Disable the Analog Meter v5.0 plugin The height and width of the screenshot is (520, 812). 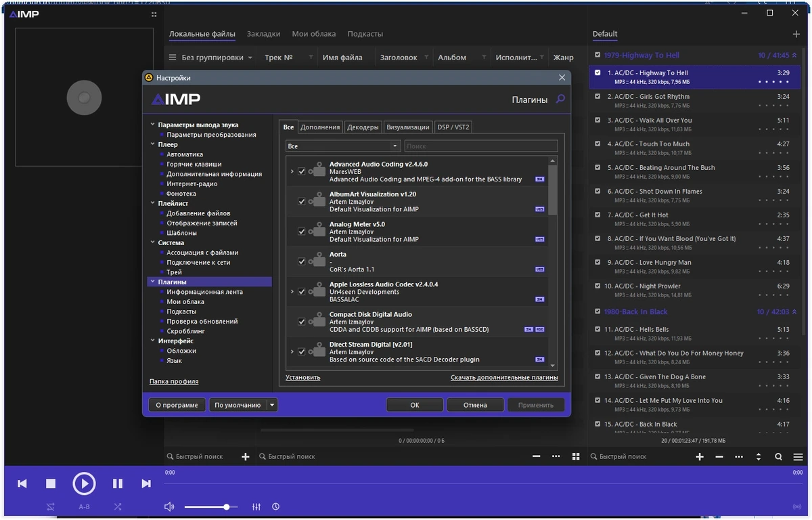coord(302,232)
